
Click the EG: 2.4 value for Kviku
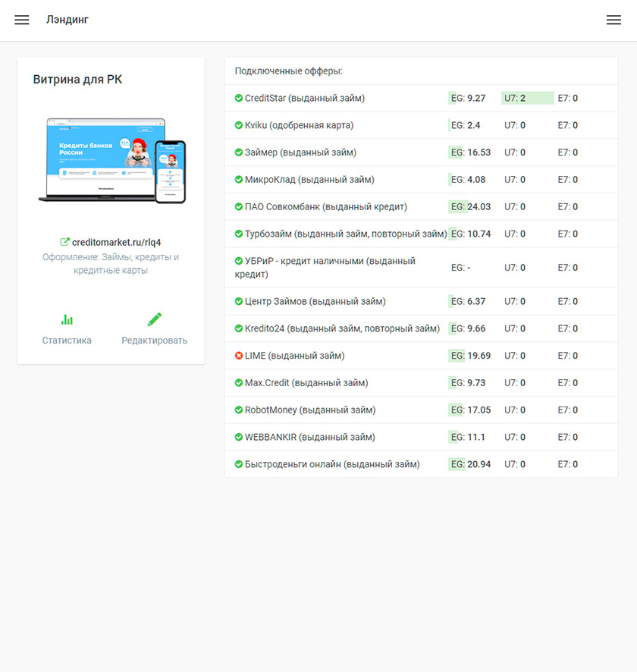pyautogui.click(x=466, y=125)
